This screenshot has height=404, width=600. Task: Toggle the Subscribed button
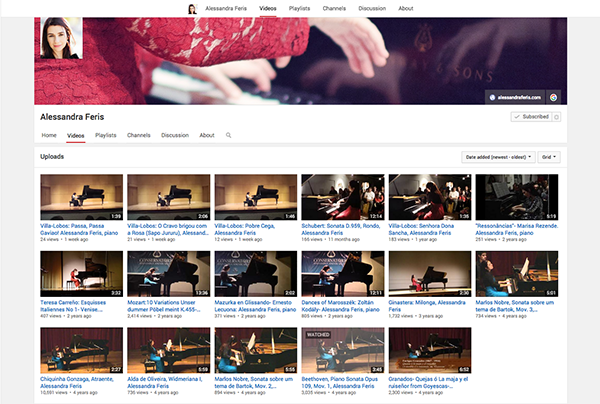click(532, 117)
